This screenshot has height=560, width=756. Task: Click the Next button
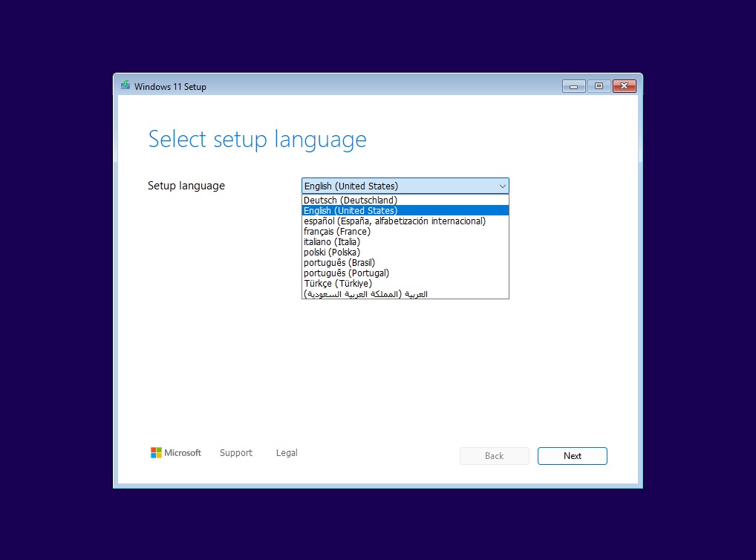point(573,456)
